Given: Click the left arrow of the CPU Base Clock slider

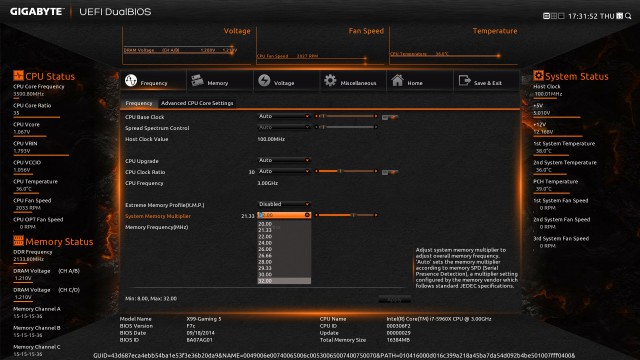Looking at the screenshot, I should [316, 116].
